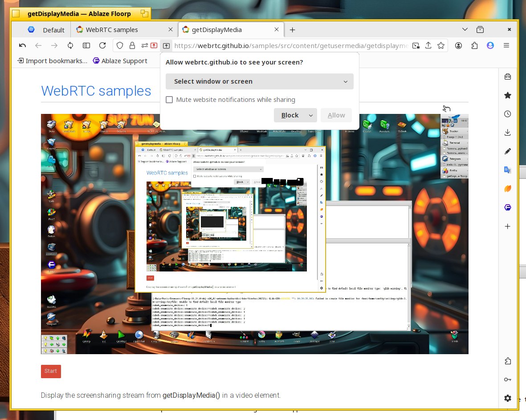Click the sidebar bookmarks star icon
The width and height of the screenshot is (526, 420).
[x=508, y=96]
